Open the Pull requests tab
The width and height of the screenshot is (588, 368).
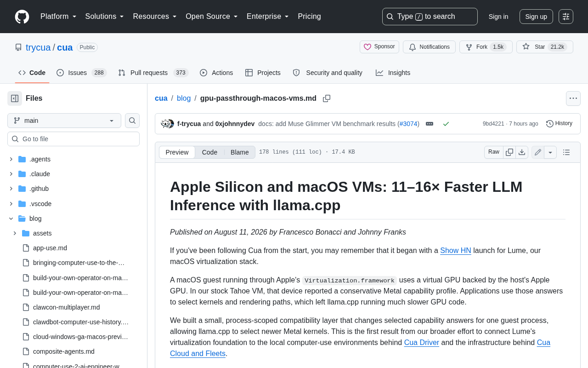153,73
